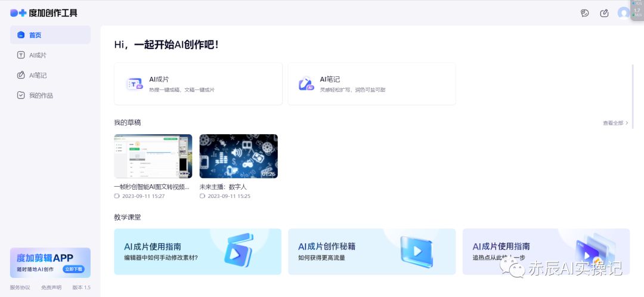
Task: Click the video icon beside 2023-09-11 15:25
Action: pos(202,196)
